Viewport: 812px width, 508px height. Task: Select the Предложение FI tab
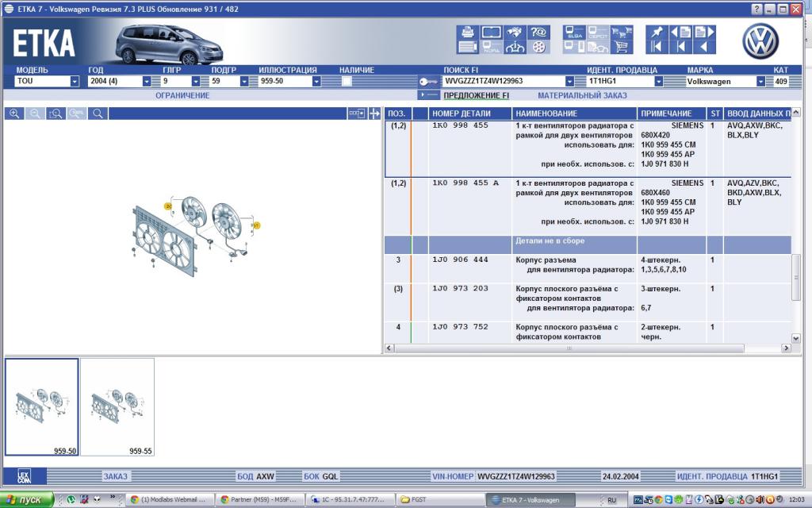476,95
